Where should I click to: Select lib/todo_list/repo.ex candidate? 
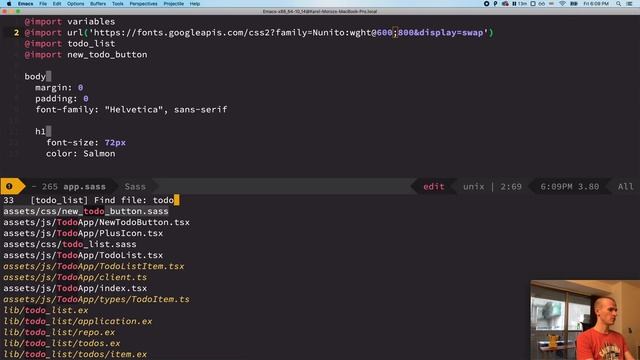click(x=59, y=332)
